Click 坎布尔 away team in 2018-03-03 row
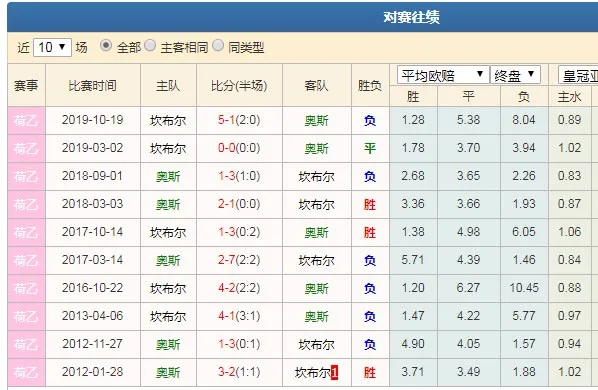 pos(317,204)
